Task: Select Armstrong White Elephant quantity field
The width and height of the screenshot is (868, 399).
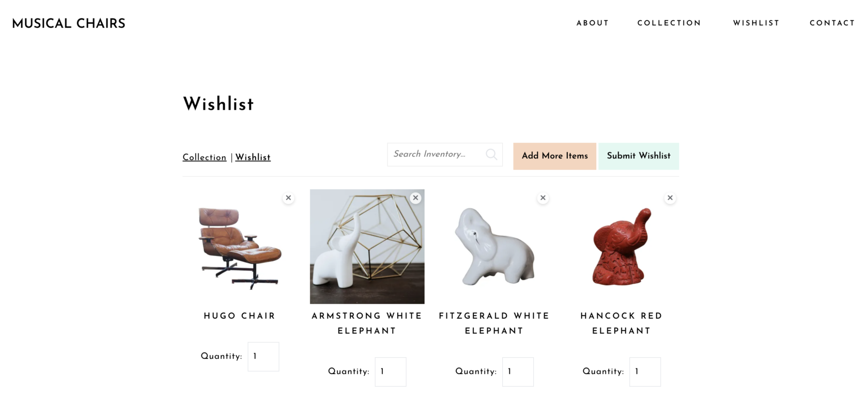Action: point(391,372)
